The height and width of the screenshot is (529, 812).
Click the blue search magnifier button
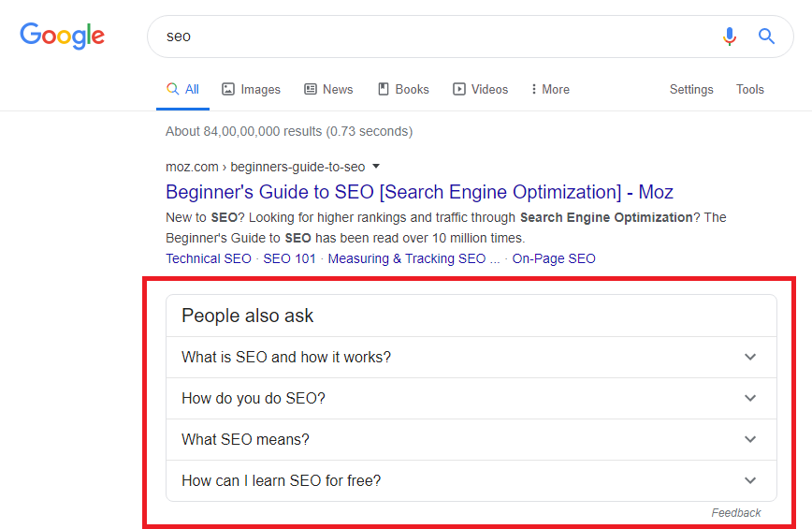pyautogui.click(x=766, y=37)
